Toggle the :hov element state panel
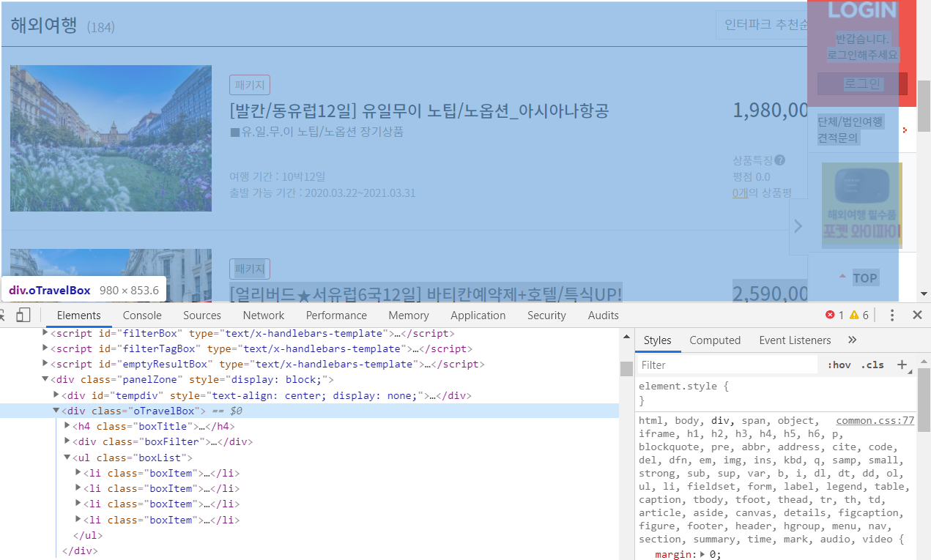The image size is (931, 560). click(839, 365)
